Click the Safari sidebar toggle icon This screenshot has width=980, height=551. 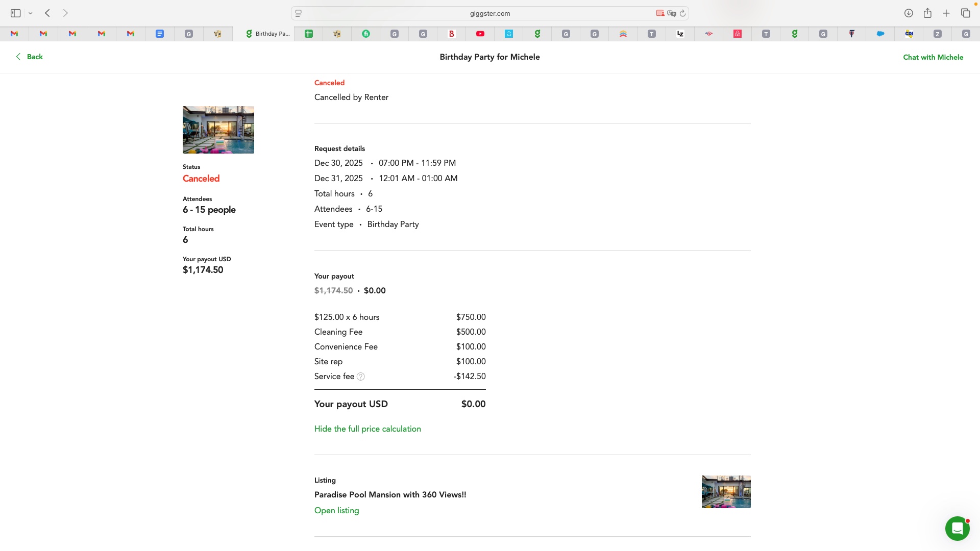(15, 13)
